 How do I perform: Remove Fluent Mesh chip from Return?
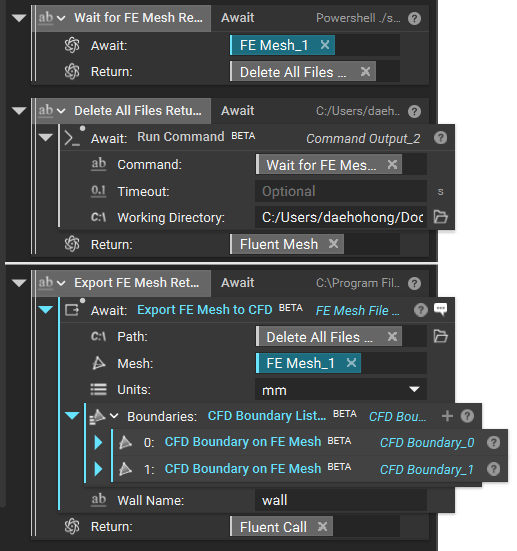pyautogui.click(x=333, y=244)
